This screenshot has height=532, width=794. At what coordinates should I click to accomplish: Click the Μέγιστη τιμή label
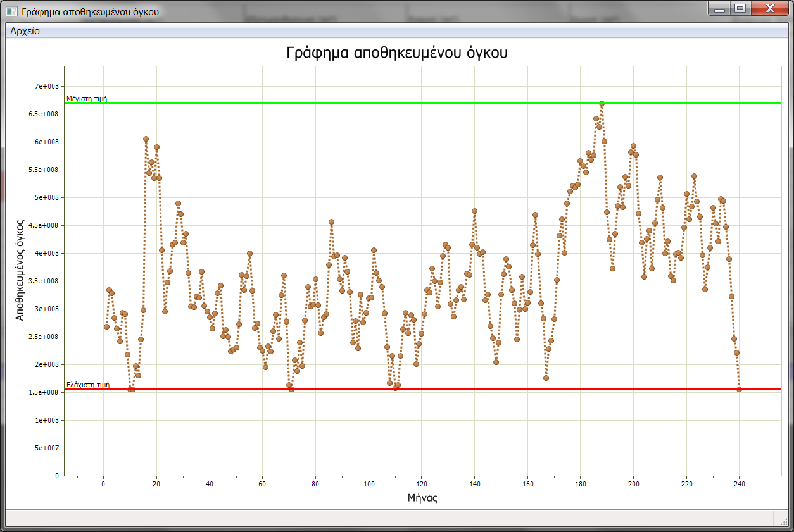coord(87,99)
